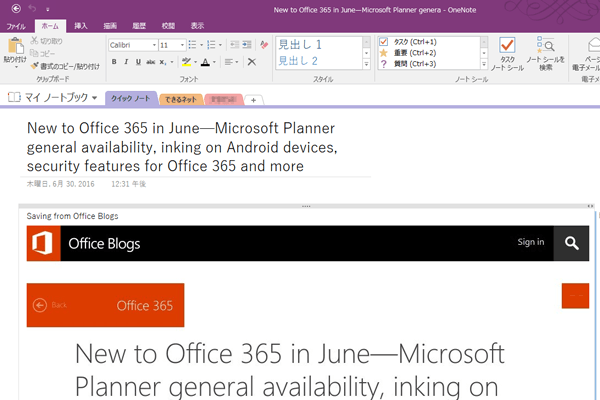Open the paragraph alignment menu

[231, 62]
